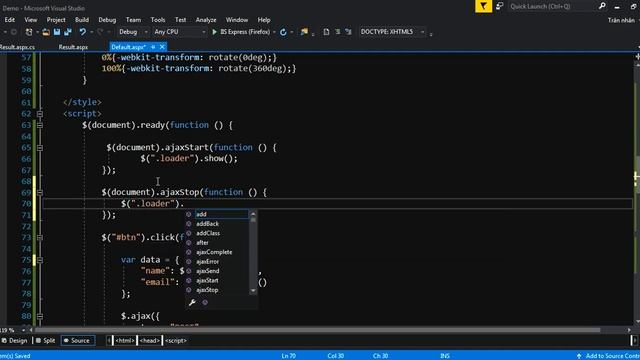
Task: Open the zoom percentage dropdown arrow
Action: coord(23,330)
